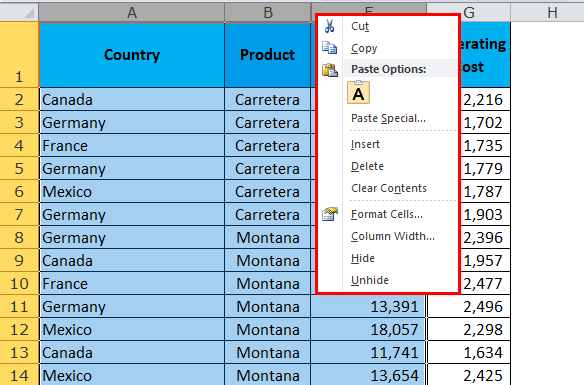Viewport: 584px width, 385px height.
Task: Click the Cut scissors icon
Action: point(329,26)
